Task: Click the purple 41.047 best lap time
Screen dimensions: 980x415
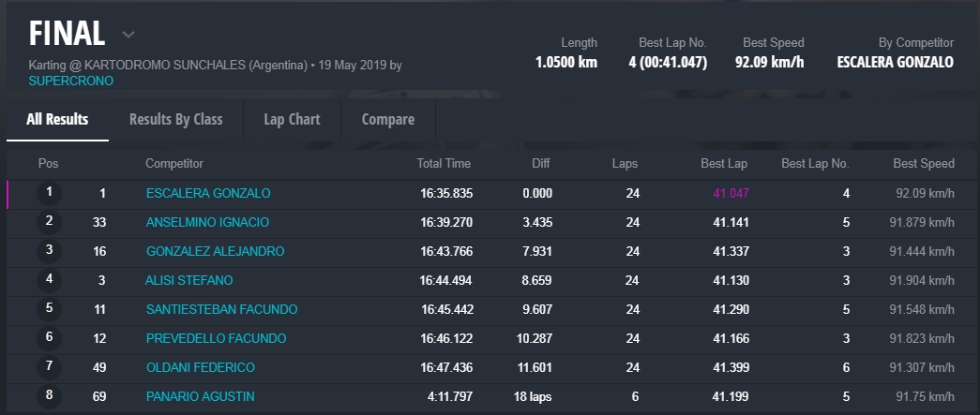Action: click(731, 193)
